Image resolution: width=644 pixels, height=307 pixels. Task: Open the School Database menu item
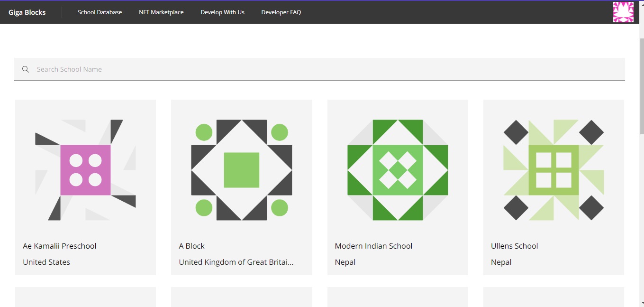(x=100, y=12)
